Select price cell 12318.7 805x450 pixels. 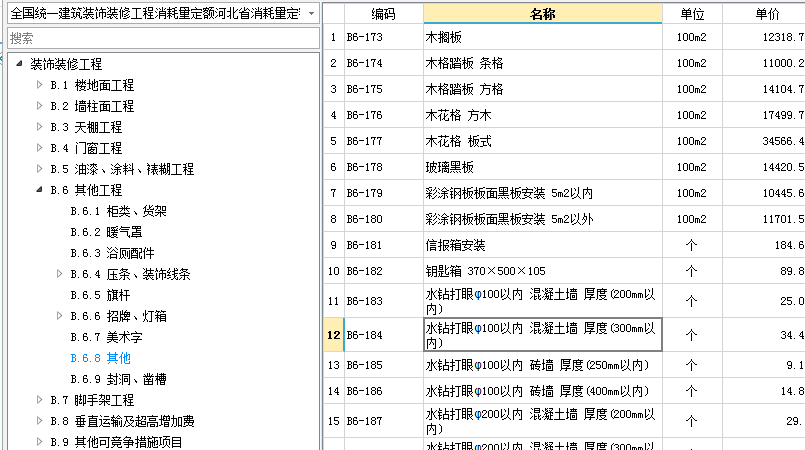tap(764, 37)
